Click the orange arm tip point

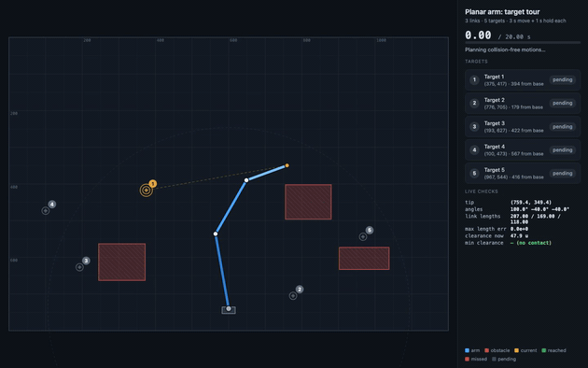287,165
